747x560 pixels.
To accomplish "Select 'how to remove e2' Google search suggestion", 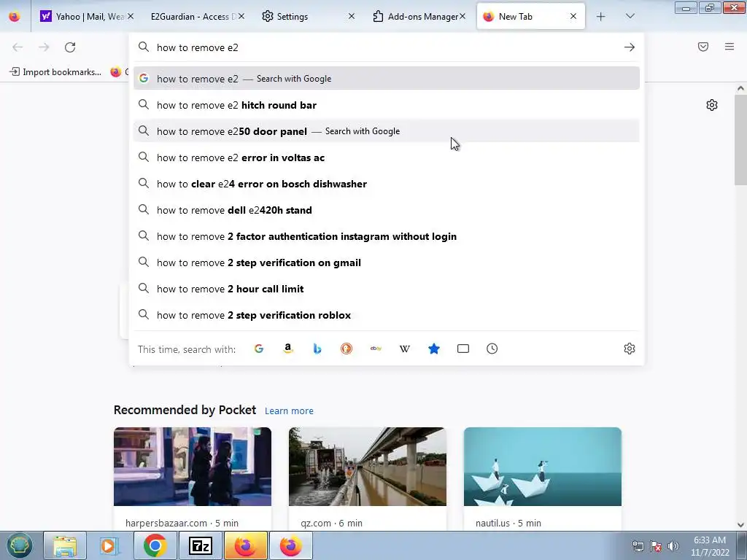I will (x=387, y=79).
